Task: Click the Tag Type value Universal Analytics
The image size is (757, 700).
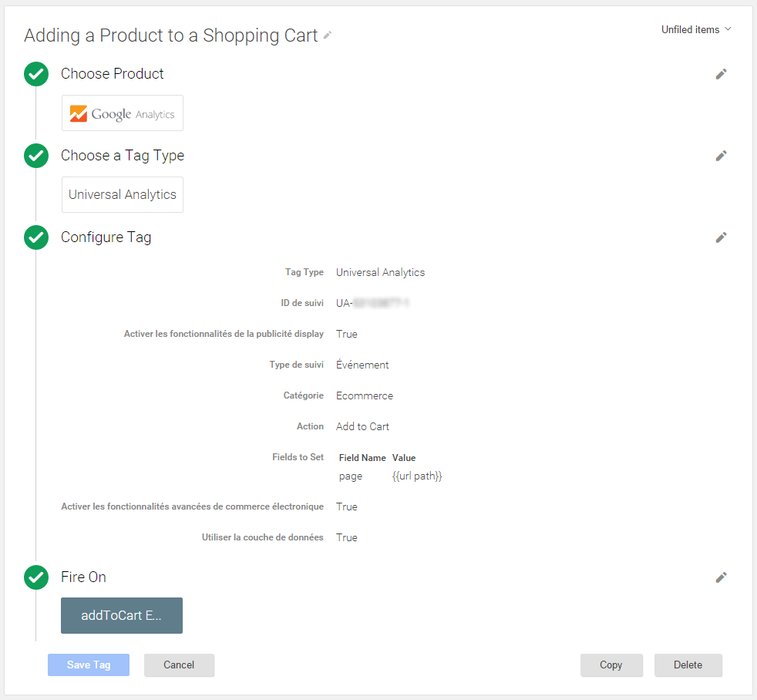Action: click(x=381, y=272)
